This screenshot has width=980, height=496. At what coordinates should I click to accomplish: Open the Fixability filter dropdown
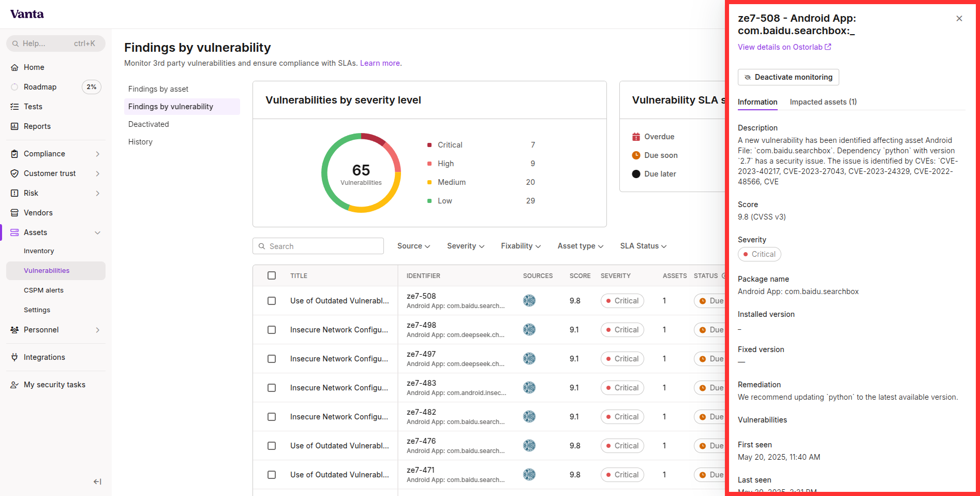[x=521, y=246]
